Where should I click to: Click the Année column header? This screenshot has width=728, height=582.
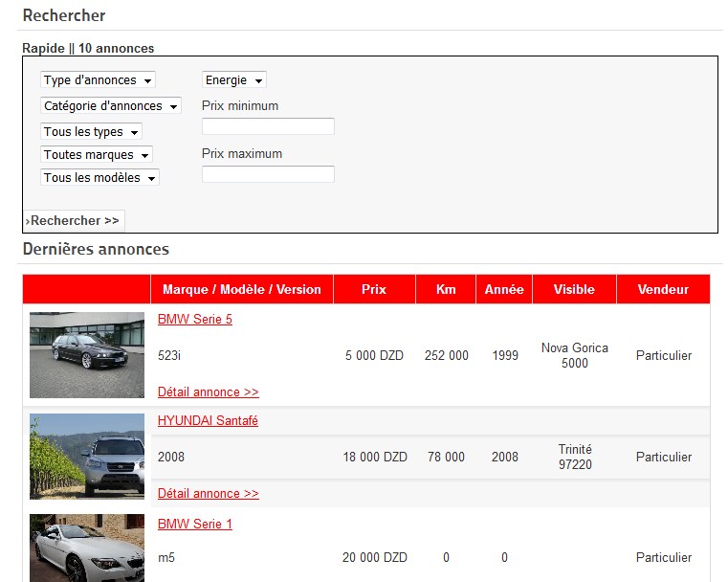[x=504, y=290]
